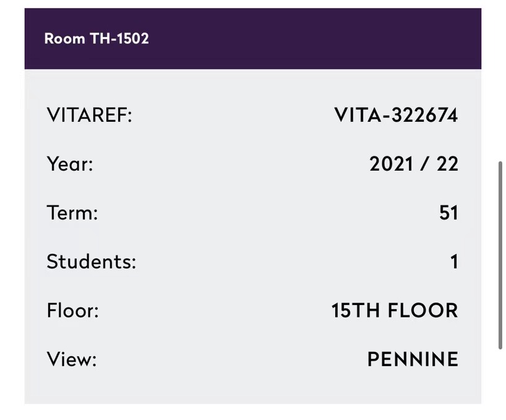Image resolution: width=506 pixels, height=420 pixels.
Task: Click empty area between VITAREF and value
Action: (233, 115)
